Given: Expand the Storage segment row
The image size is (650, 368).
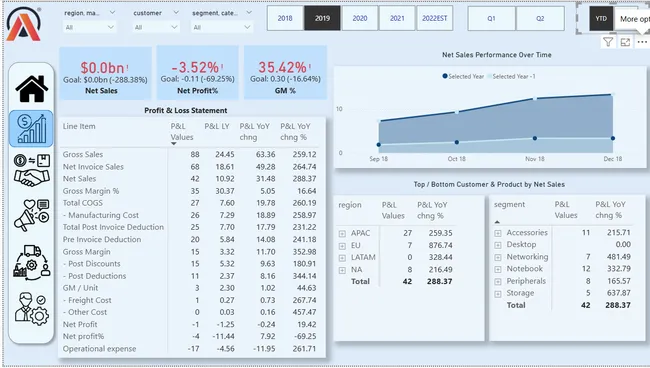Looking at the screenshot, I should click(x=498, y=294).
